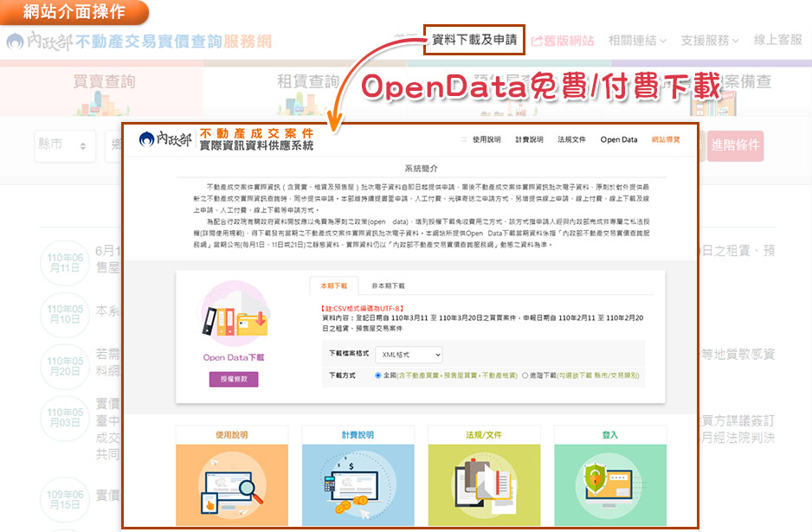Open the 資料下載及申請 menu item

tap(474, 40)
